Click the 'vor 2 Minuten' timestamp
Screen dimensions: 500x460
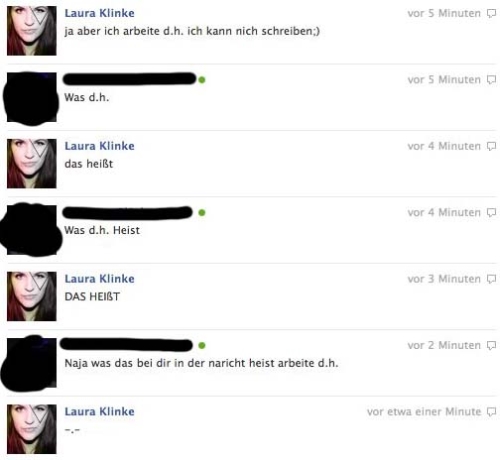(444, 345)
